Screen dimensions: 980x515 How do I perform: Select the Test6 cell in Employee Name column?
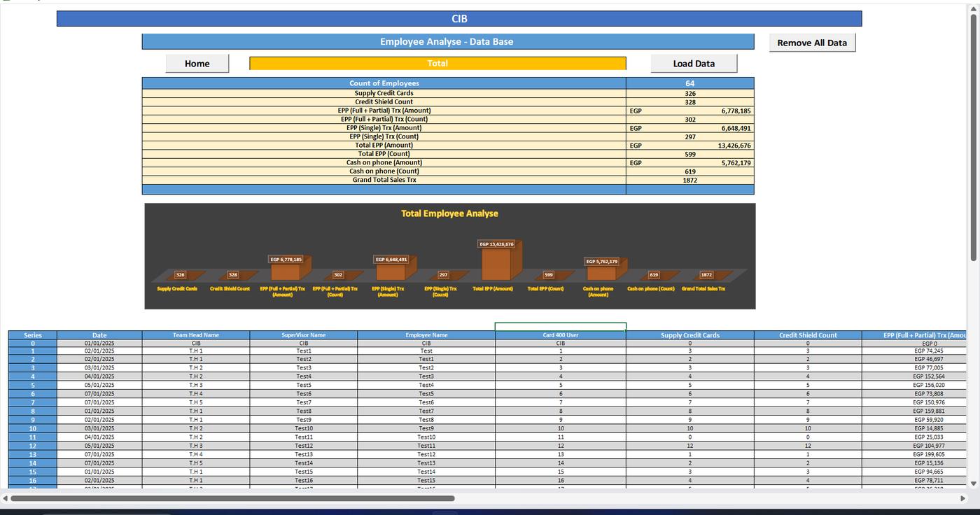click(x=426, y=403)
